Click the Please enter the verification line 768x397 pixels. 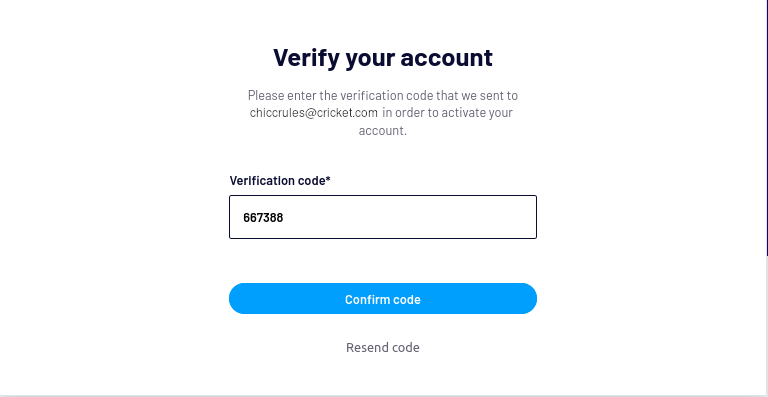point(383,95)
